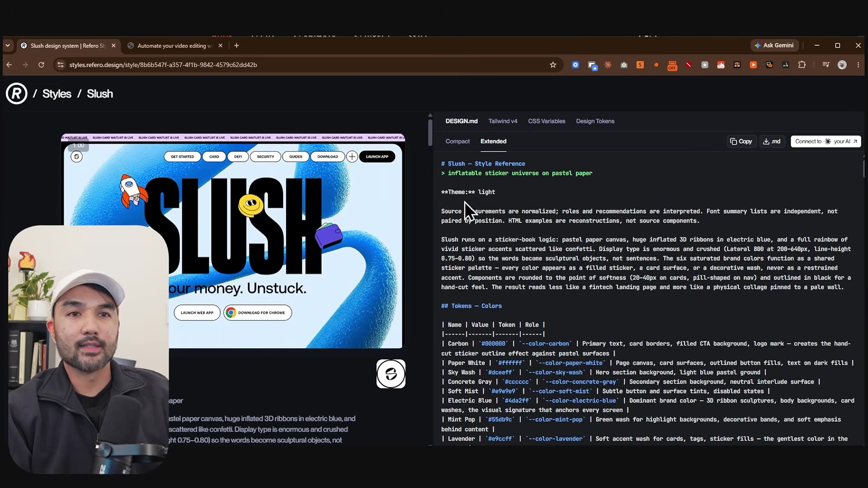Click Connect to your AI button
Image resolution: width=868 pixels, height=488 pixels.
(x=826, y=141)
